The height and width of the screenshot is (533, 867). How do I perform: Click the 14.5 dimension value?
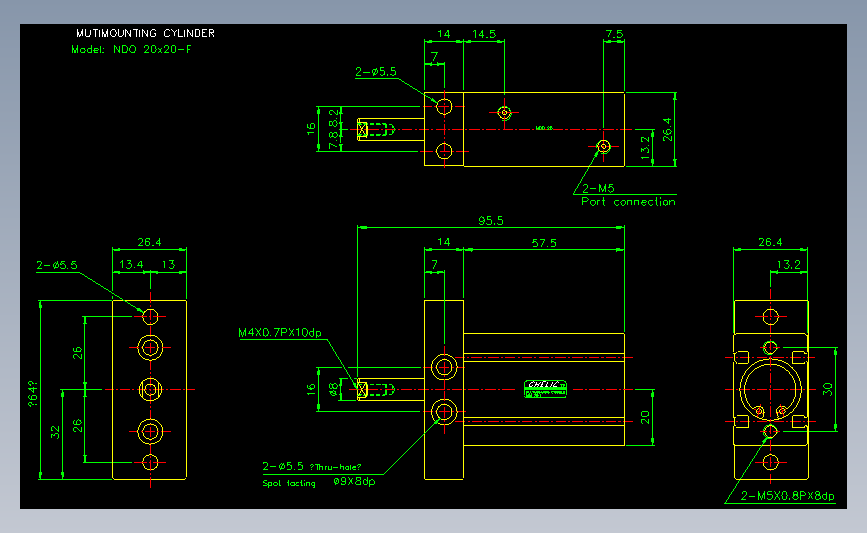[484, 34]
